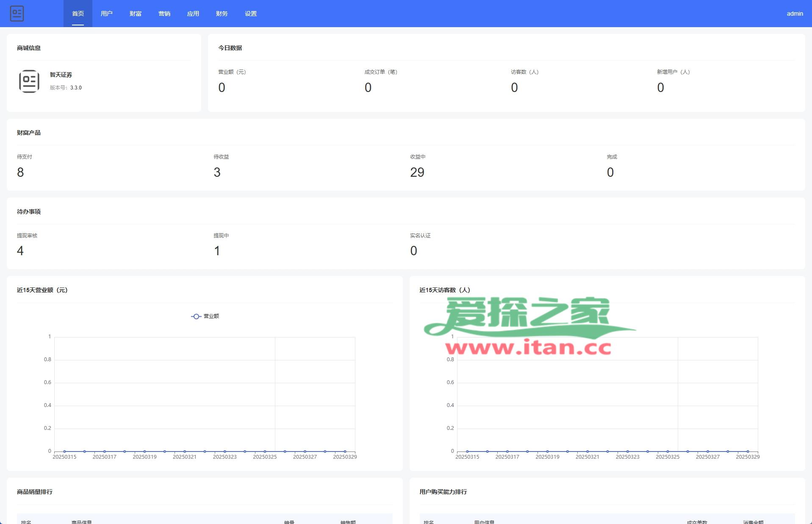This screenshot has height=524, width=812.
Task: Click the 完成 count under 财富产品
Action: click(x=610, y=172)
